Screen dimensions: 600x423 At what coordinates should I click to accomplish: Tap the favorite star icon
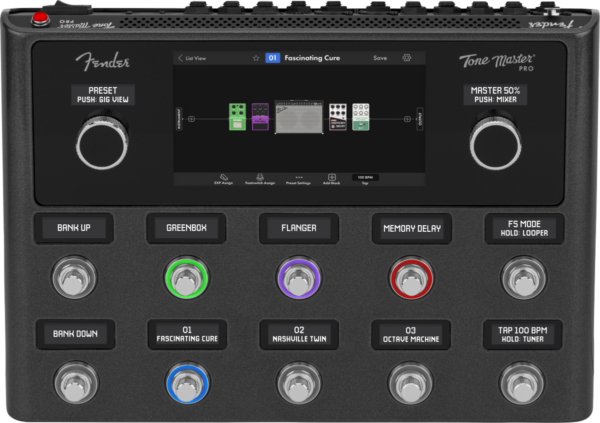[256, 58]
